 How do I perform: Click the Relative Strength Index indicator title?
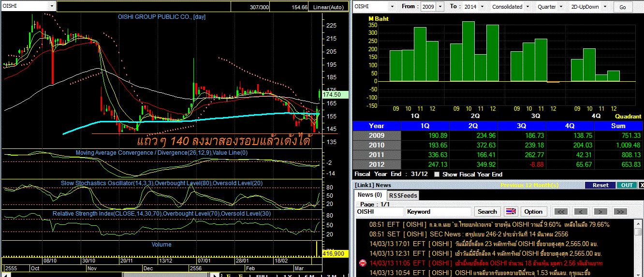click(x=162, y=213)
